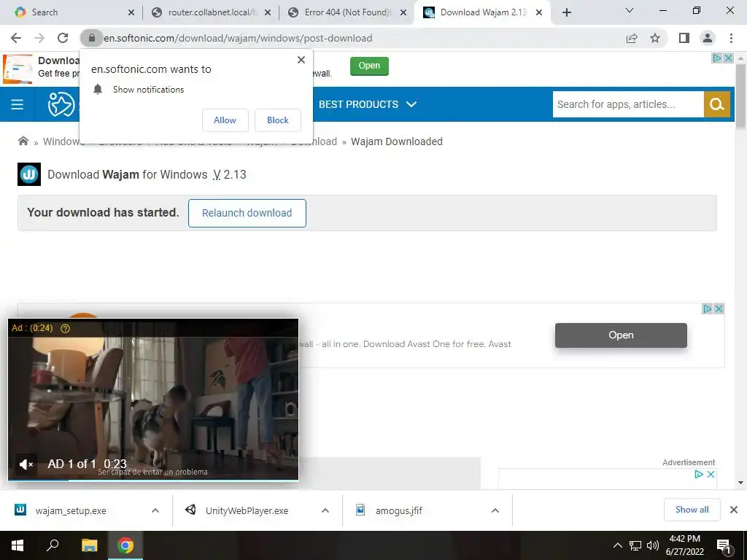The height and width of the screenshot is (560, 747).
Task: Open a new browser tab
Action: click(566, 12)
